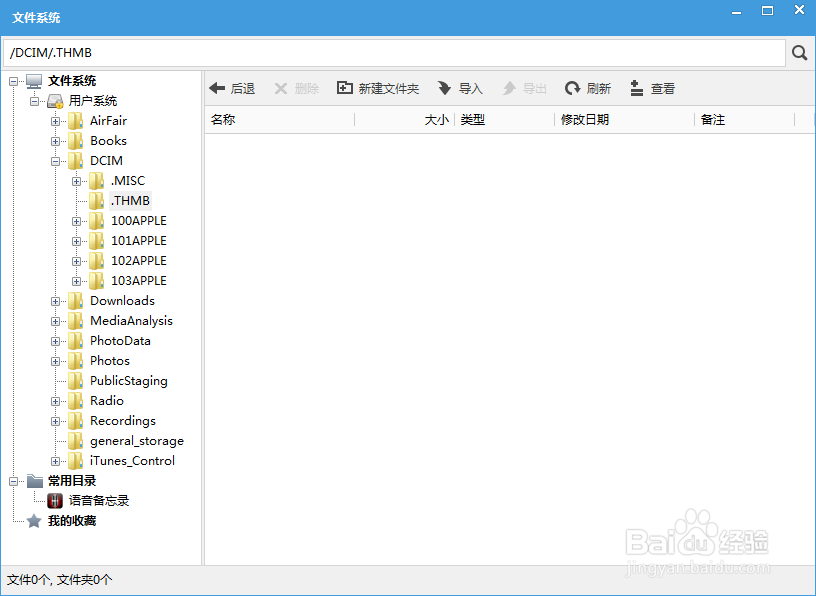
Task: Expand the 103APPLE folder
Action: (x=76, y=281)
